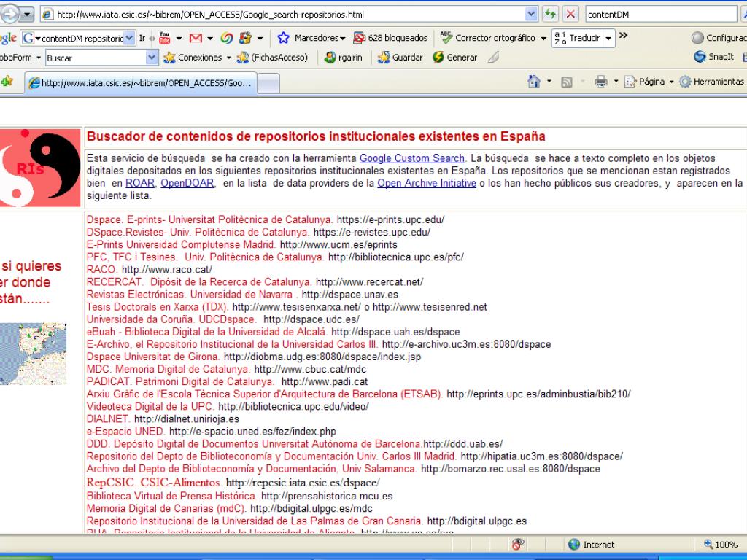The width and height of the screenshot is (747, 560).
Task: Click text 'E-Prints Universidad Complutense Madrid.'
Action: point(182,245)
